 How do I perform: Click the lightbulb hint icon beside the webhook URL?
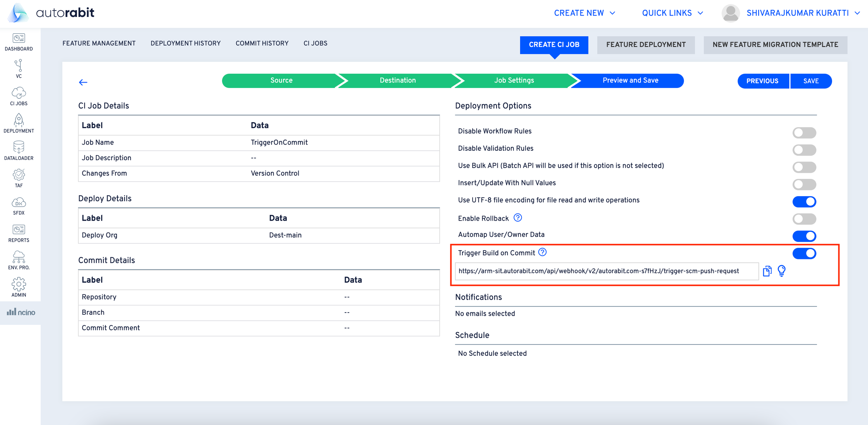click(x=782, y=271)
